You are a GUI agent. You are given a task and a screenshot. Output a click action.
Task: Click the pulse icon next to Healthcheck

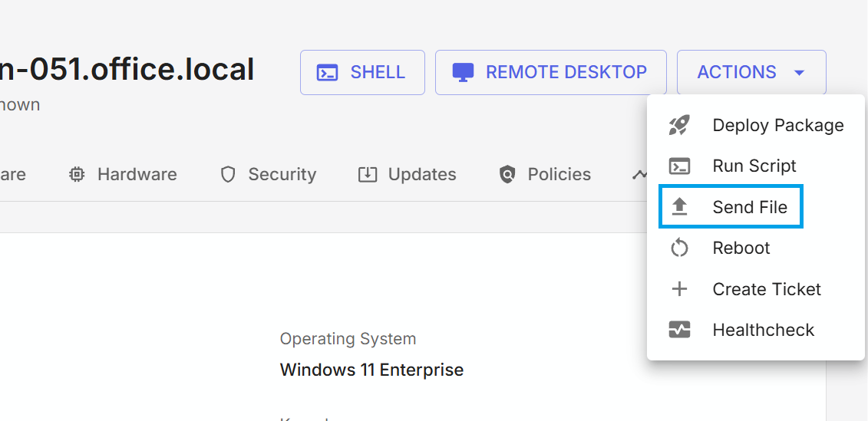point(679,331)
